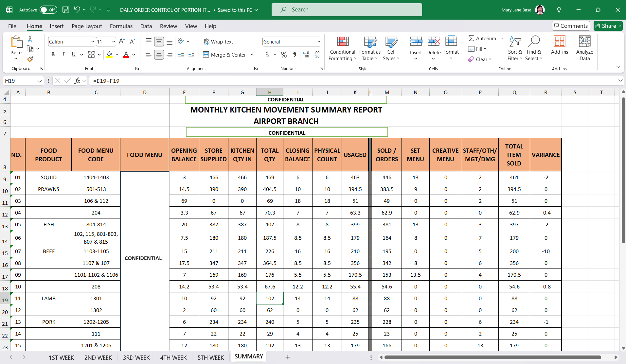Expand the Name Box dropdown arrow
Viewport: 626px width, 364px height.
(x=40, y=81)
